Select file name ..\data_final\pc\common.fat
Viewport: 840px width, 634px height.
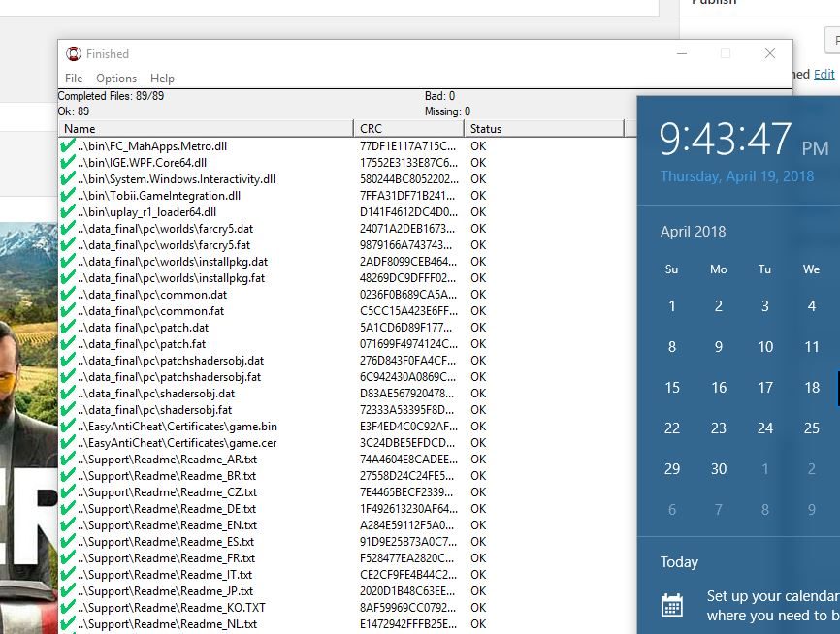click(x=150, y=311)
